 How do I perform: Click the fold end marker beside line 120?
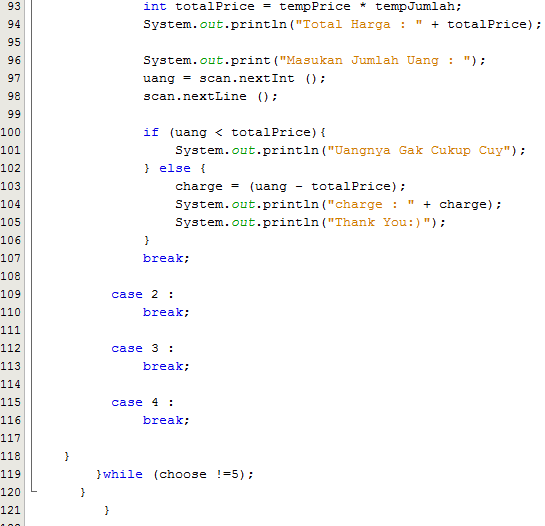[x=34, y=491]
